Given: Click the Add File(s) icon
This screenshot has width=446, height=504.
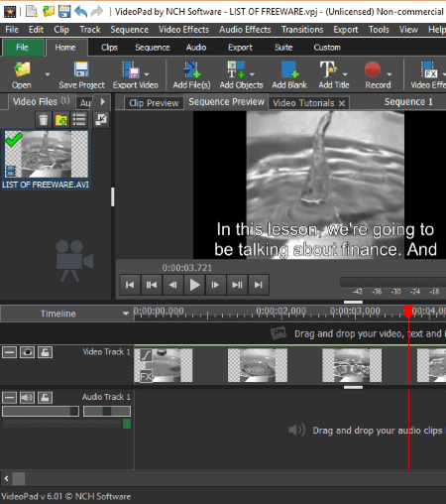Looking at the screenshot, I should coord(191,69).
